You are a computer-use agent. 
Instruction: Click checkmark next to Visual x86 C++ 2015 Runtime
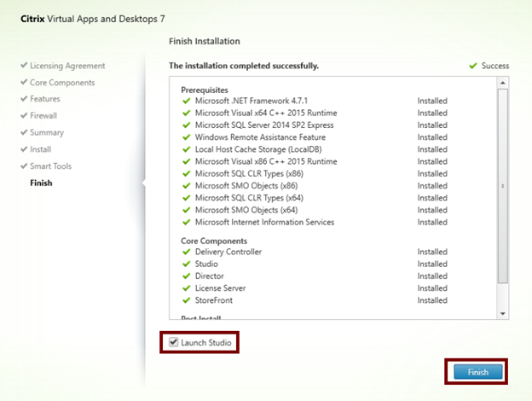pos(186,161)
